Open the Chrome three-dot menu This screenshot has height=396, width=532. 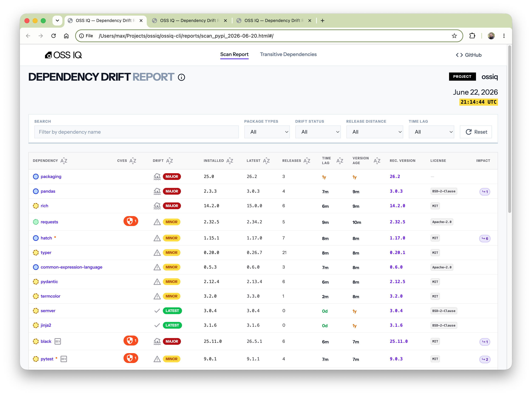pos(504,36)
